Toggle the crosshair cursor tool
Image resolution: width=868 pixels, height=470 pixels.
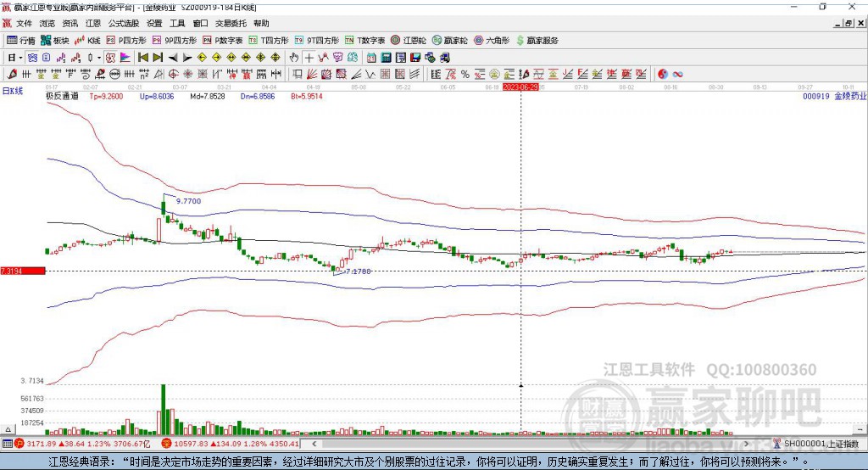click(x=309, y=58)
